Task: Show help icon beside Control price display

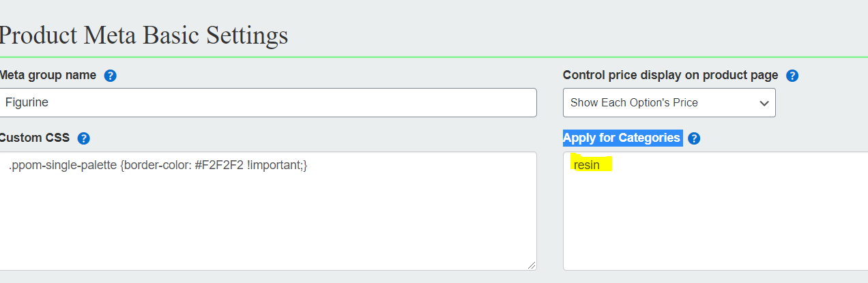Action: point(792,76)
